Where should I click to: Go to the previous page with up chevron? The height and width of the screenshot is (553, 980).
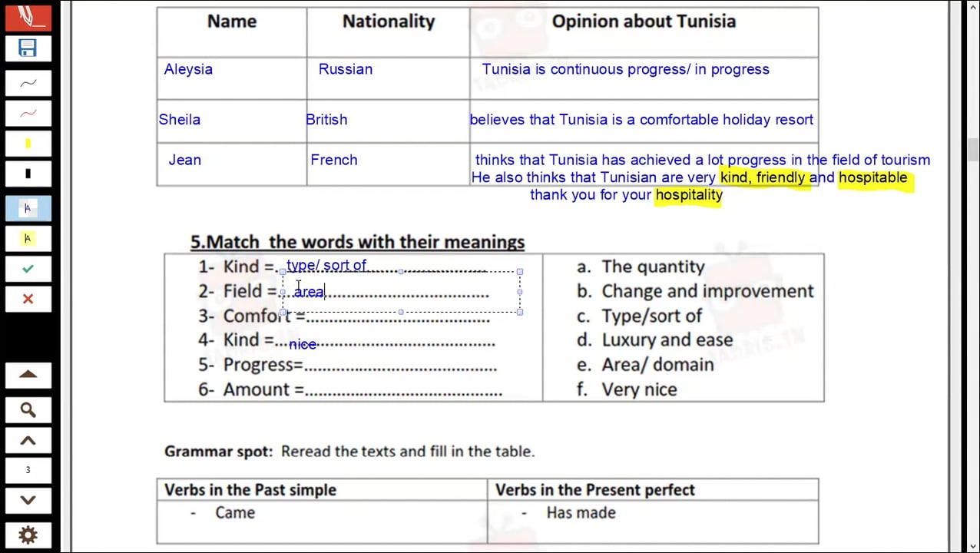28,441
